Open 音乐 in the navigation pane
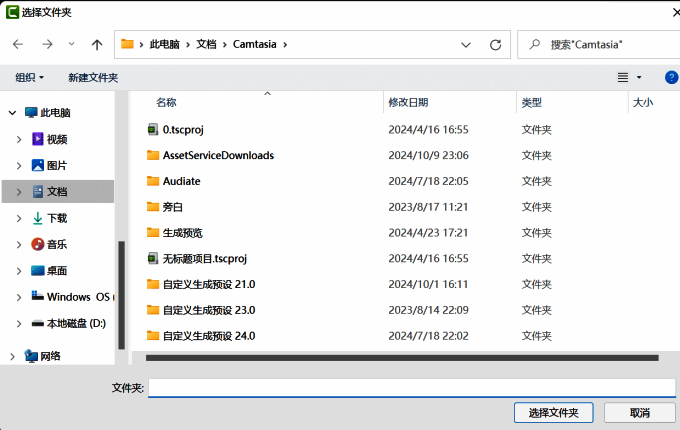The width and height of the screenshot is (680, 430). tap(57, 244)
